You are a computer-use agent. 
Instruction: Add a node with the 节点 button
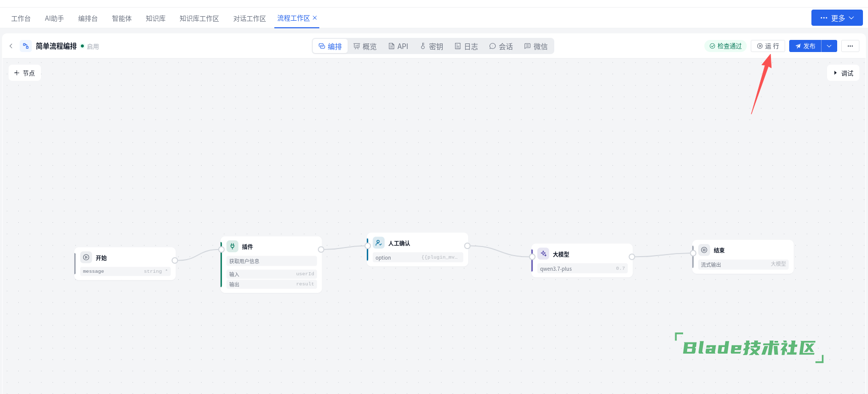(25, 73)
